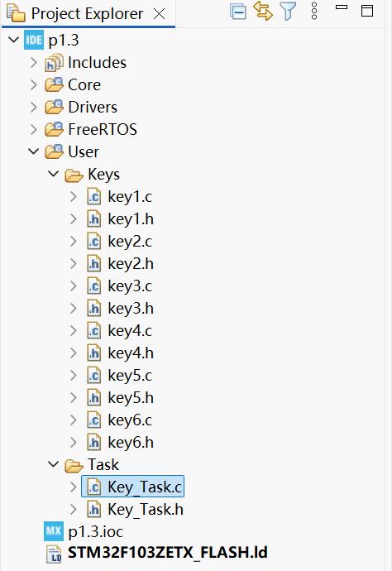Screen dimensions: 392x571
Task: Select file key5.h in tree
Action: (131, 398)
